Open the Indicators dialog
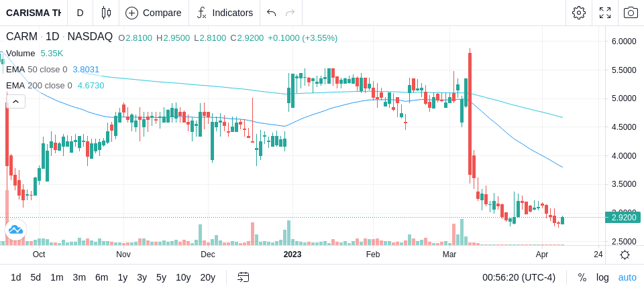 pyautogui.click(x=225, y=13)
